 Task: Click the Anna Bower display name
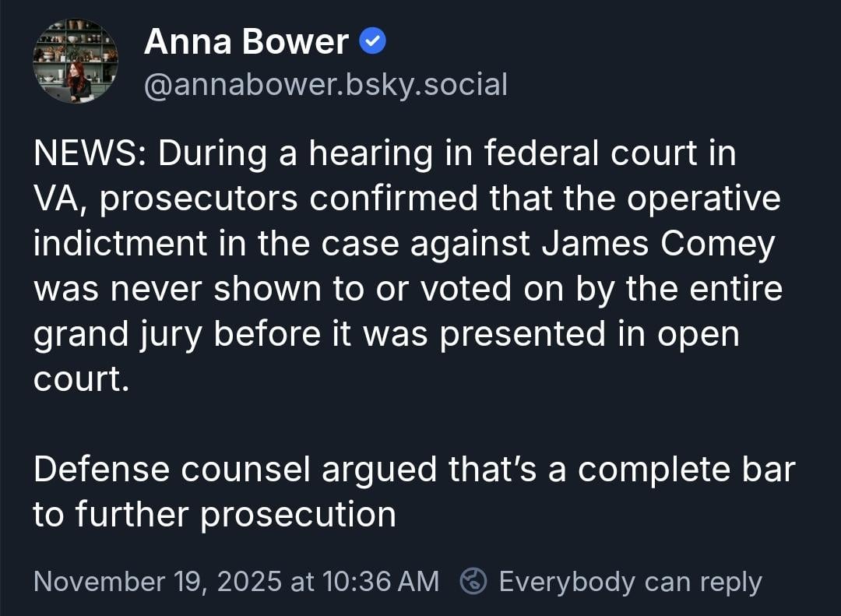[246, 42]
